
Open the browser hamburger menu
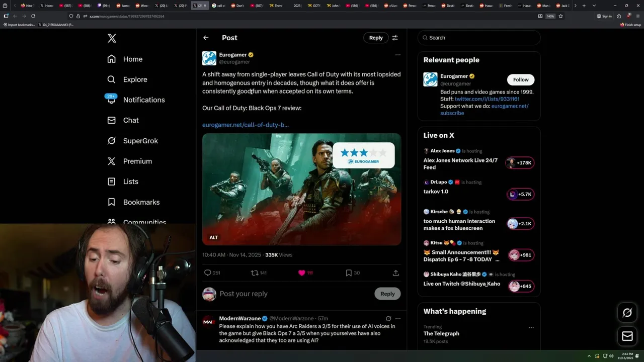click(637, 16)
